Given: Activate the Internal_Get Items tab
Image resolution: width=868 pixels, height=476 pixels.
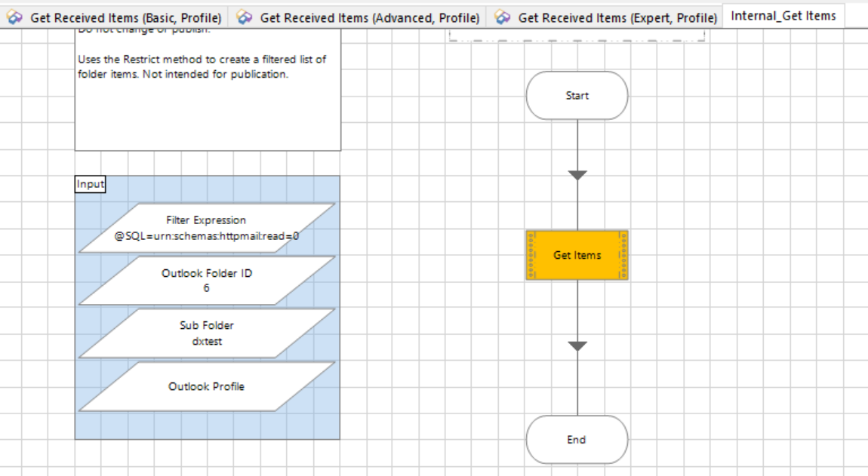Looking at the screenshot, I should coord(783,16).
